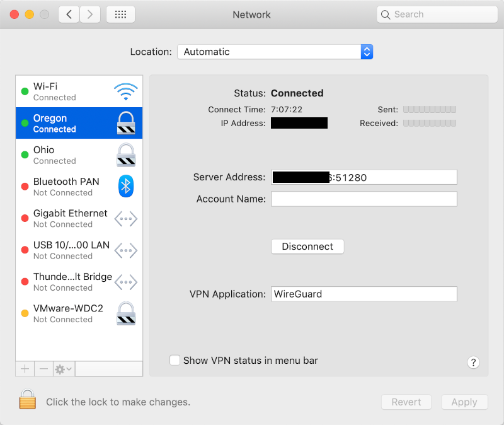
Task: Enable Show VPN status in menu bar
Action: [x=175, y=360]
